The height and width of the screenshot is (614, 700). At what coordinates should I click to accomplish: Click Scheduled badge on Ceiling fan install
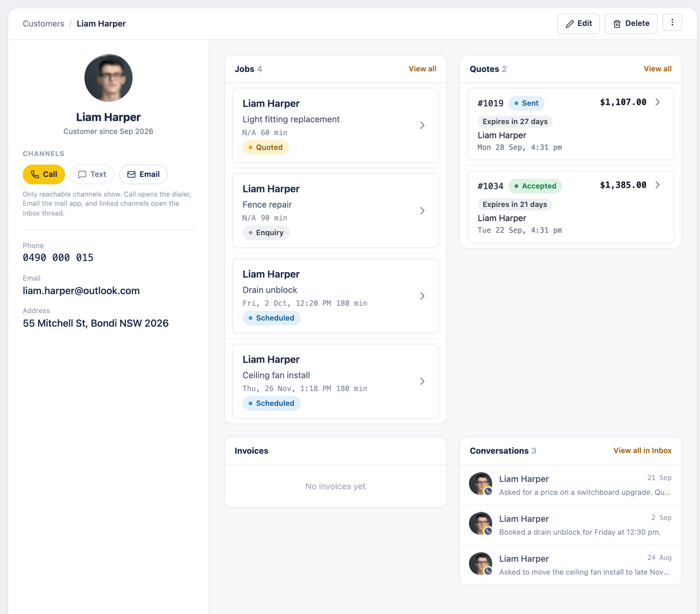(x=272, y=403)
